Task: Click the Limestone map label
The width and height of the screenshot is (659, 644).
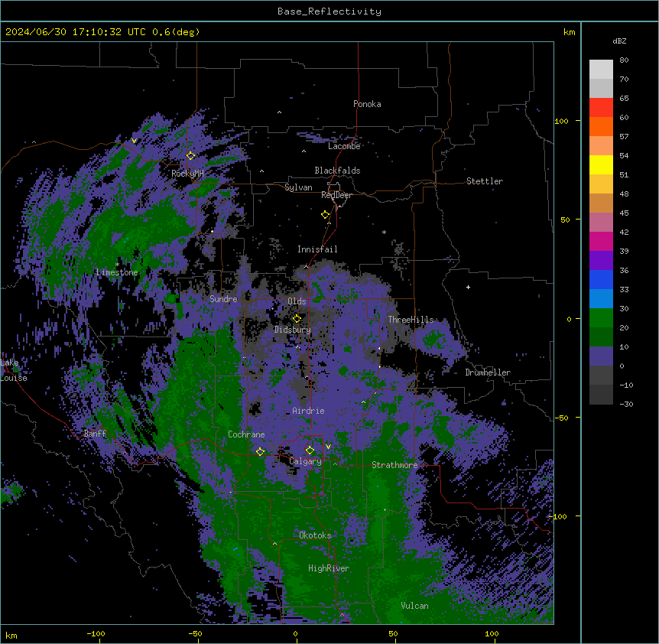Action: 117,272
